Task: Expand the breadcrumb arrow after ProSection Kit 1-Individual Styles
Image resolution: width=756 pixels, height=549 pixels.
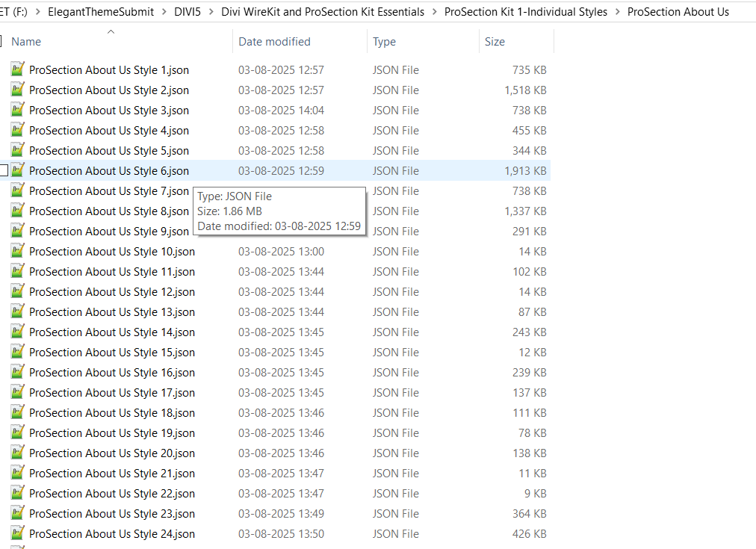Action: [x=618, y=11]
